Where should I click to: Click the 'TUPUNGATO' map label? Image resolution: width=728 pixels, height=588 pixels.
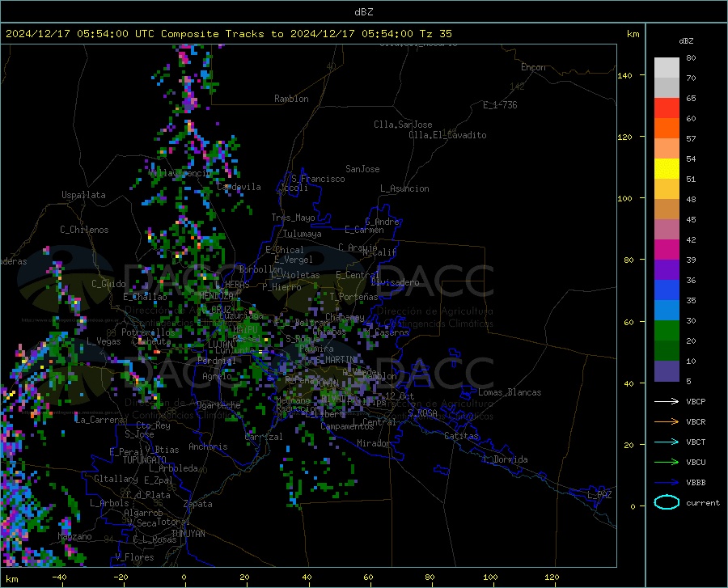coord(145,460)
